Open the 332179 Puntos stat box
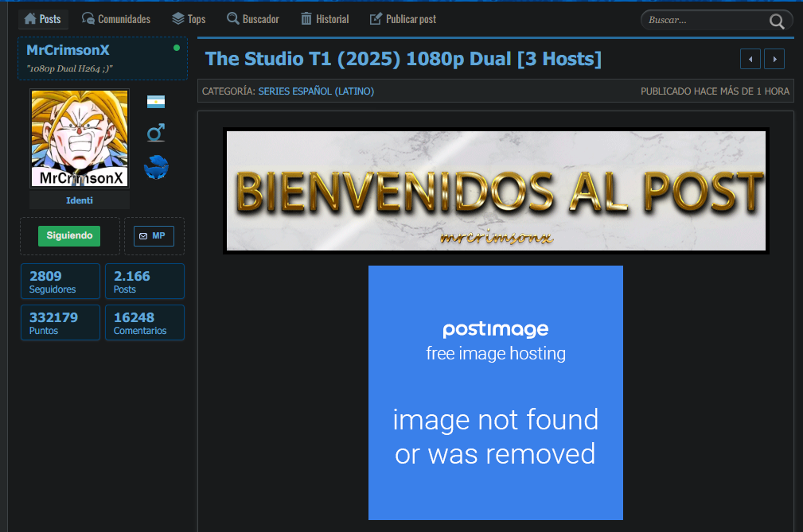Screen dimensions: 803x532 tap(60, 323)
